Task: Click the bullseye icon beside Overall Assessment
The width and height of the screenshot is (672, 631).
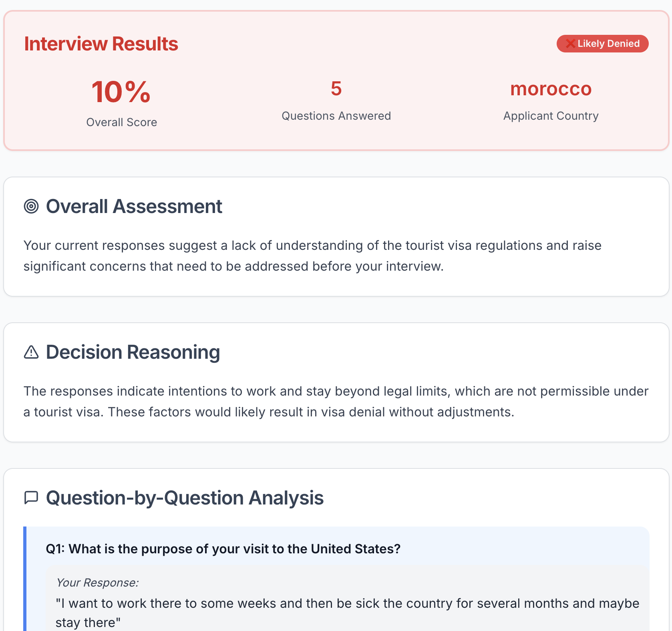Action: [x=32, y=206]
